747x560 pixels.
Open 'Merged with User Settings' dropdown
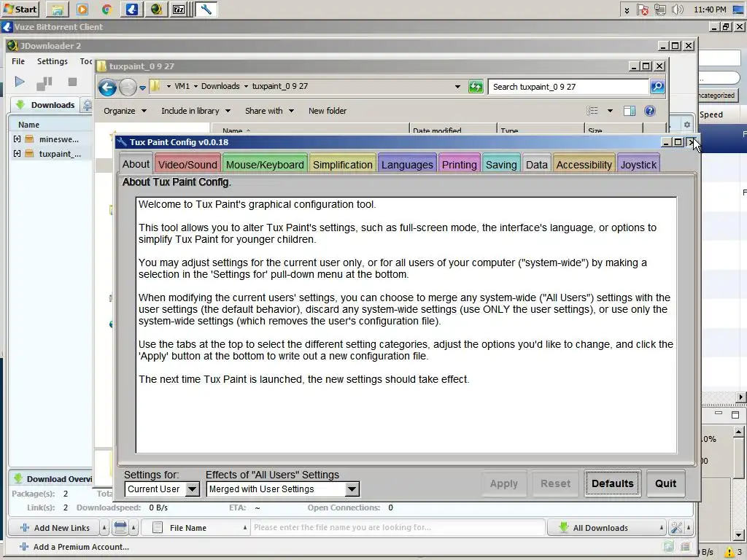coord(283,489)
